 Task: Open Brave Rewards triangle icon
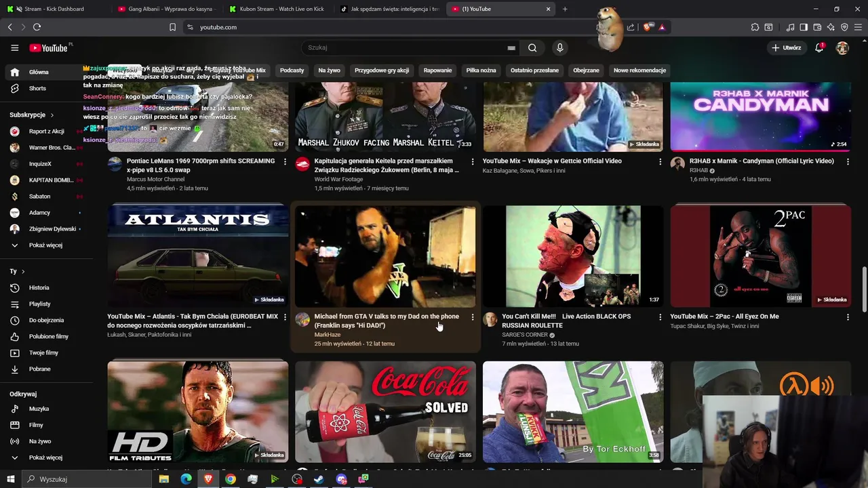tap(662, 27)
